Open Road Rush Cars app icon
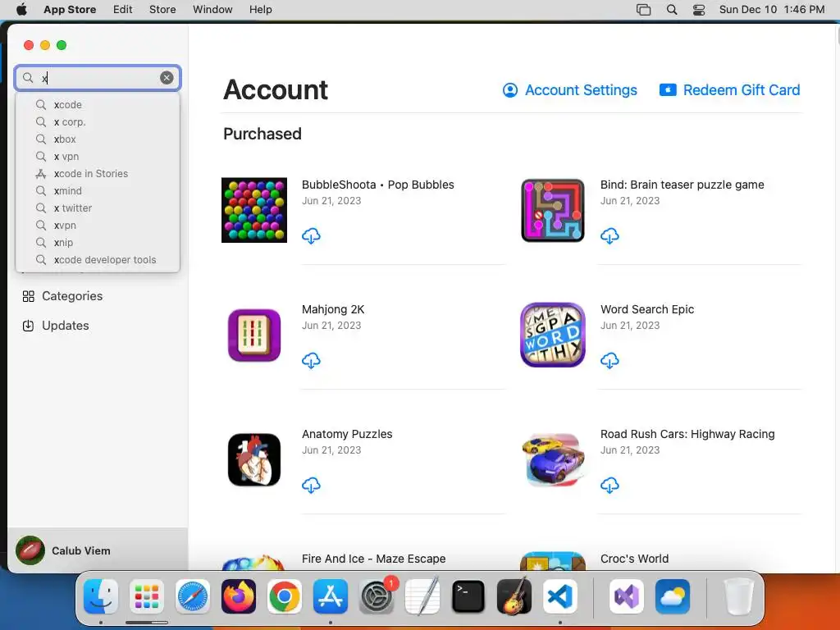Screen dimensions: 840x630 click(553, 459)
